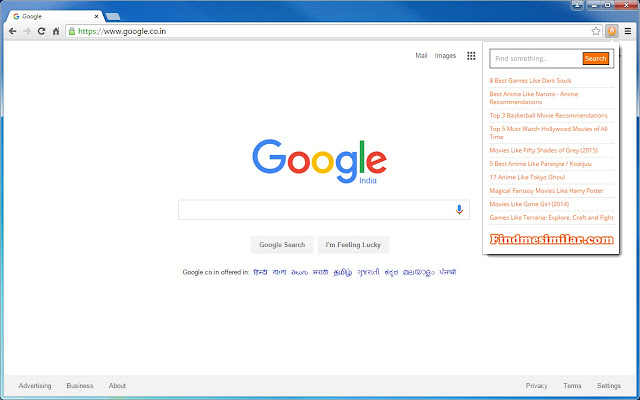Open the Google apps grid
640x400 pixels.
pos(471,56)
